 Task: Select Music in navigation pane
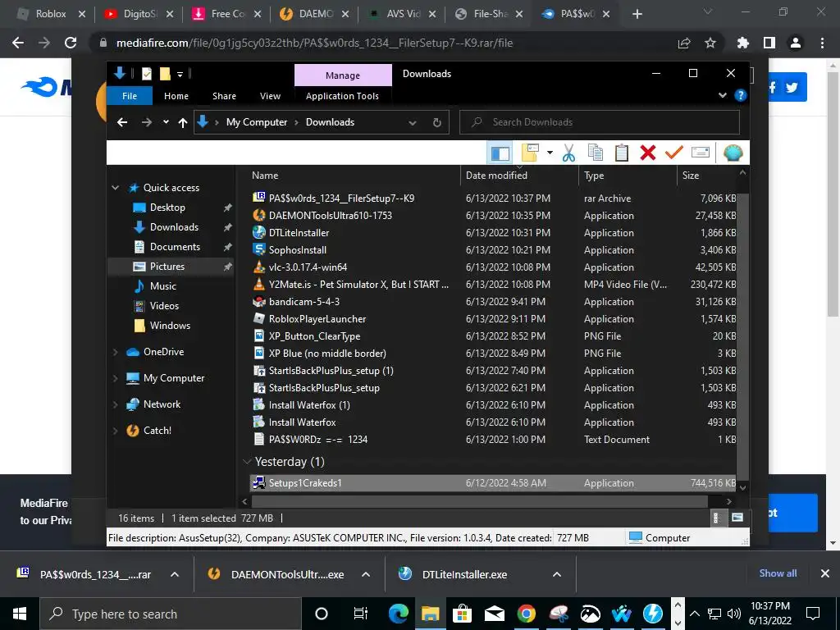(x=163, y=286)
